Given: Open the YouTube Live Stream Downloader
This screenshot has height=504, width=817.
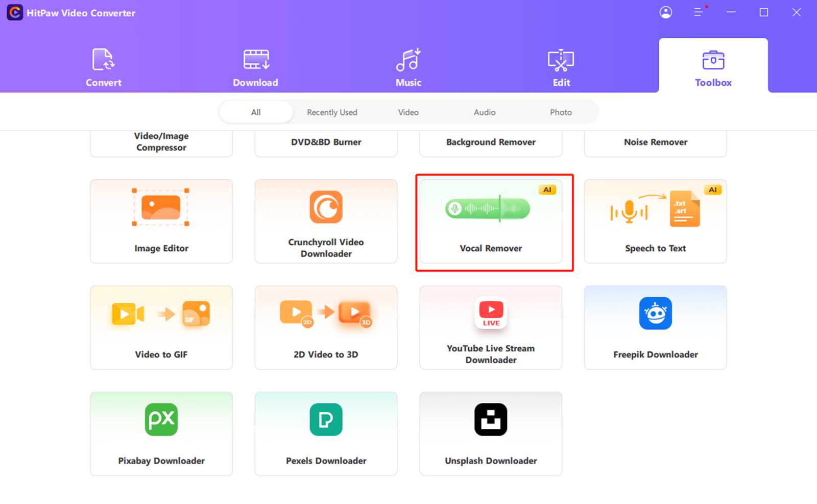Looking at the screenshot, I should click(490, 327).
